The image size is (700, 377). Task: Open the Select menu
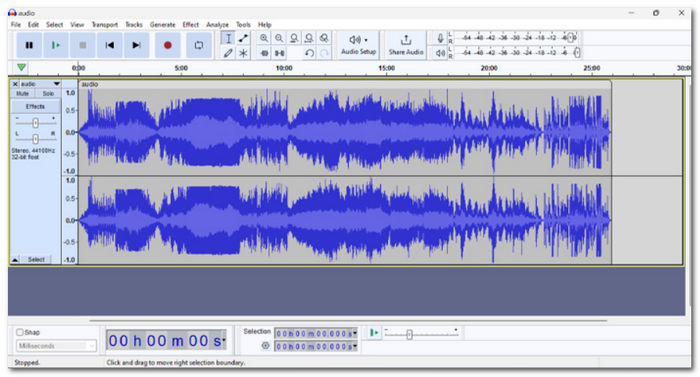[x=54, y=25]
